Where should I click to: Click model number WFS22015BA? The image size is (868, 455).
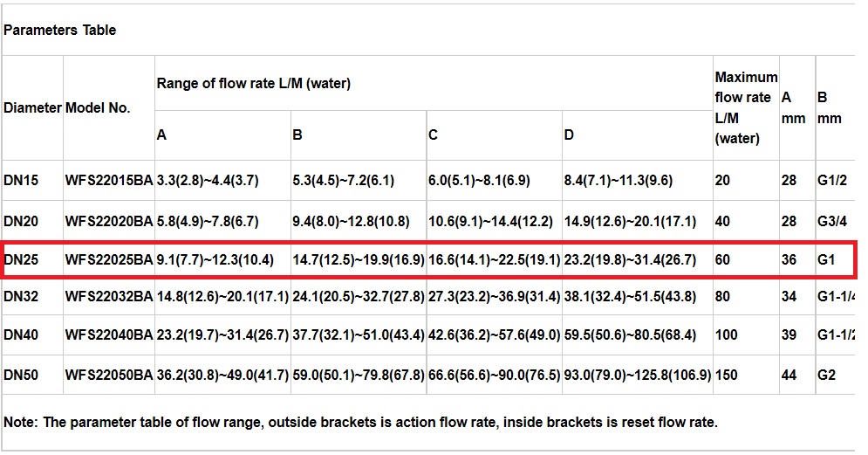108,181
